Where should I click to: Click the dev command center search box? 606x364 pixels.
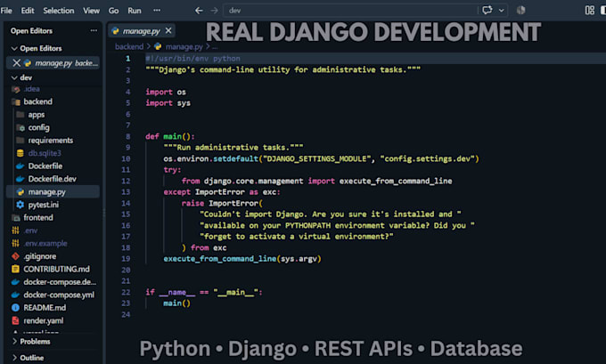pyautogui.click(x=349, y=11)
